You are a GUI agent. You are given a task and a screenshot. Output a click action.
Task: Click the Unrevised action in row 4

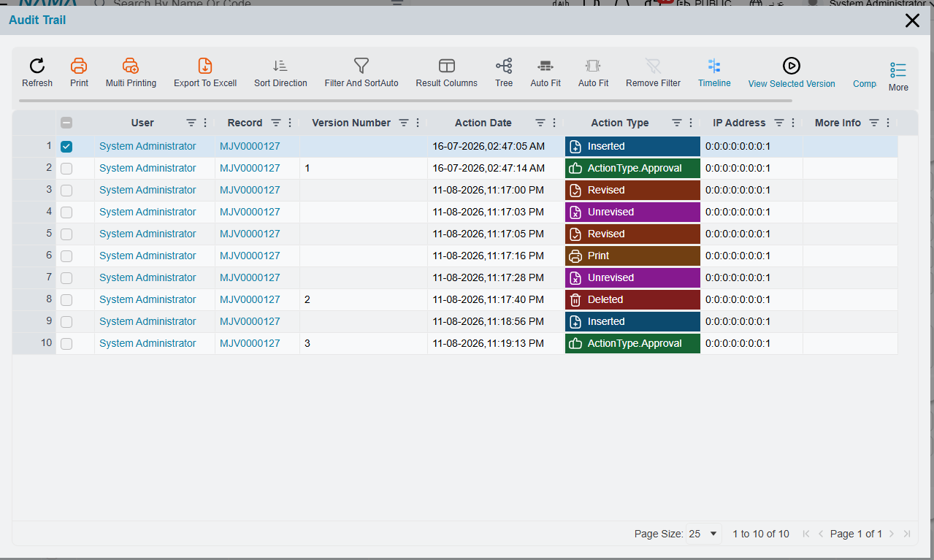(632, 212)
